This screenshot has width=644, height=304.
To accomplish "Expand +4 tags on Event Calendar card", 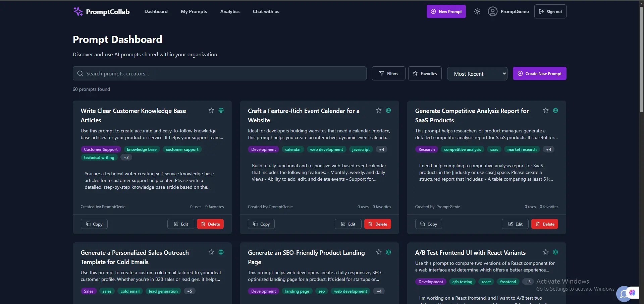I will [382, 149].
